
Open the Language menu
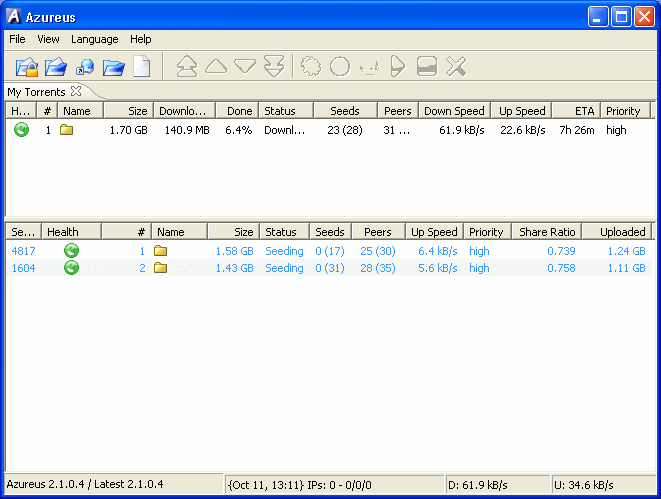(x=94, y=39)
